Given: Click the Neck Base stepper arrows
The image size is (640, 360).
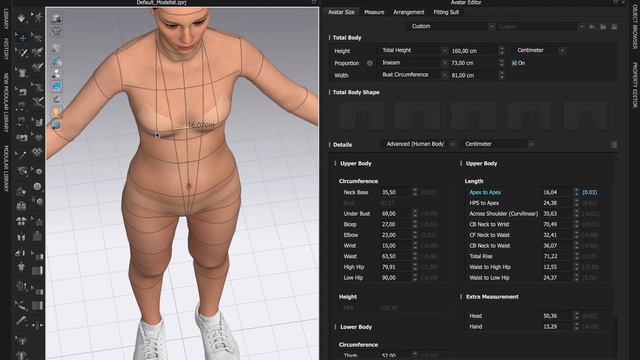Looking at the screenshot, I should click(415, 192).
